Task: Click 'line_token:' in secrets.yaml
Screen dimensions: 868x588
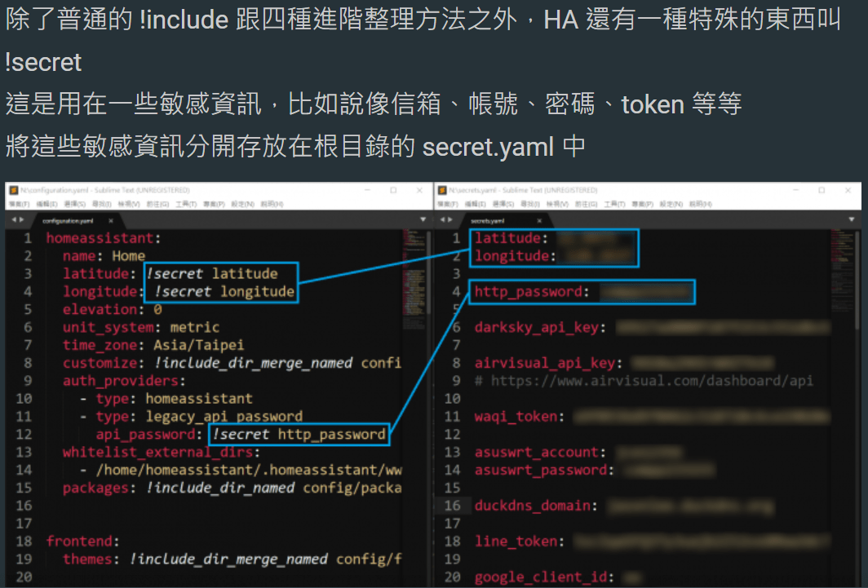Action: 519,541
